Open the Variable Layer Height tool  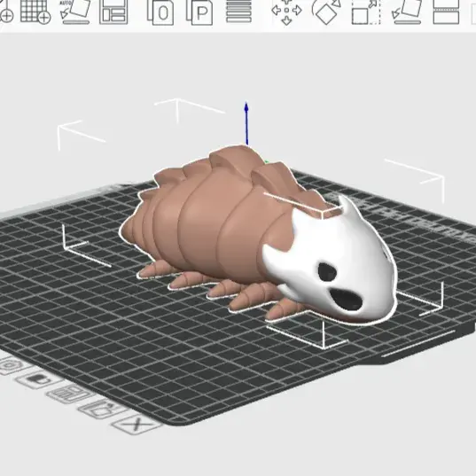pyautogui.click(x=239, y=12)
